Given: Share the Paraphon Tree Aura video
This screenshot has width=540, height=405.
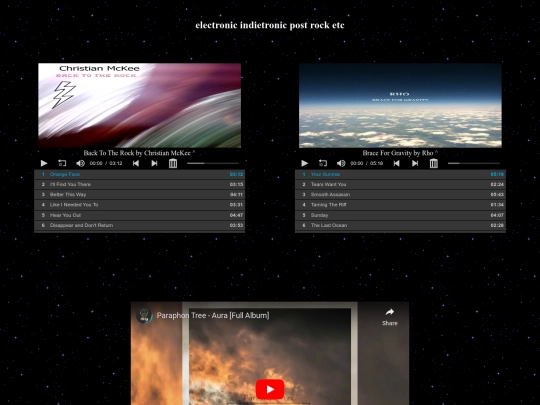Looking at the screenshot, I should (390, 317).
